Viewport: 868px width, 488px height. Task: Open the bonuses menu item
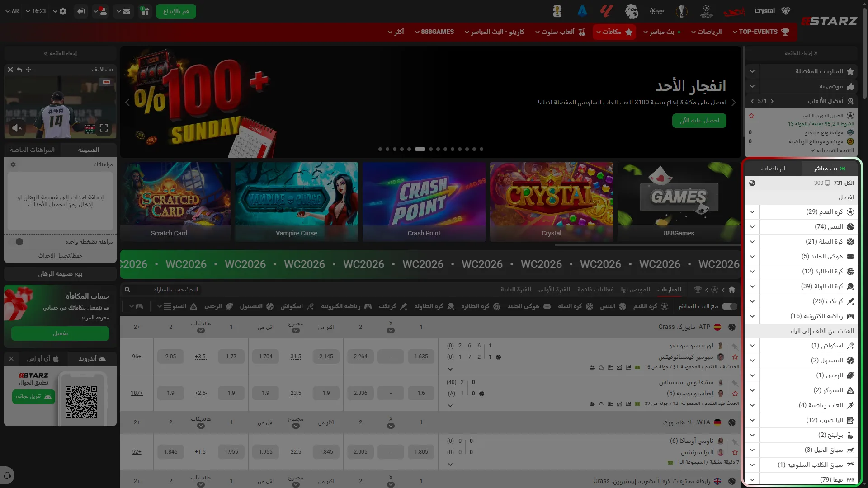(x=614, y=32)
